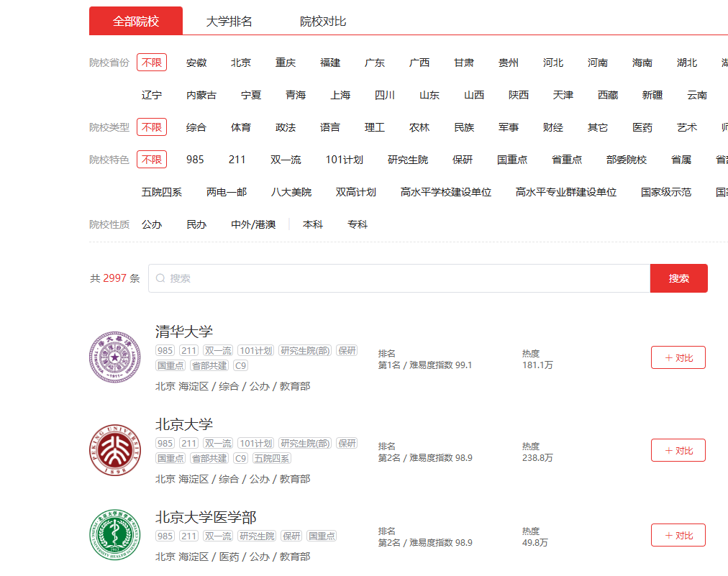This screenshot has width=728, height=576.
Task: Switch to the 院校对比 tab
Action: coord(322,21)
